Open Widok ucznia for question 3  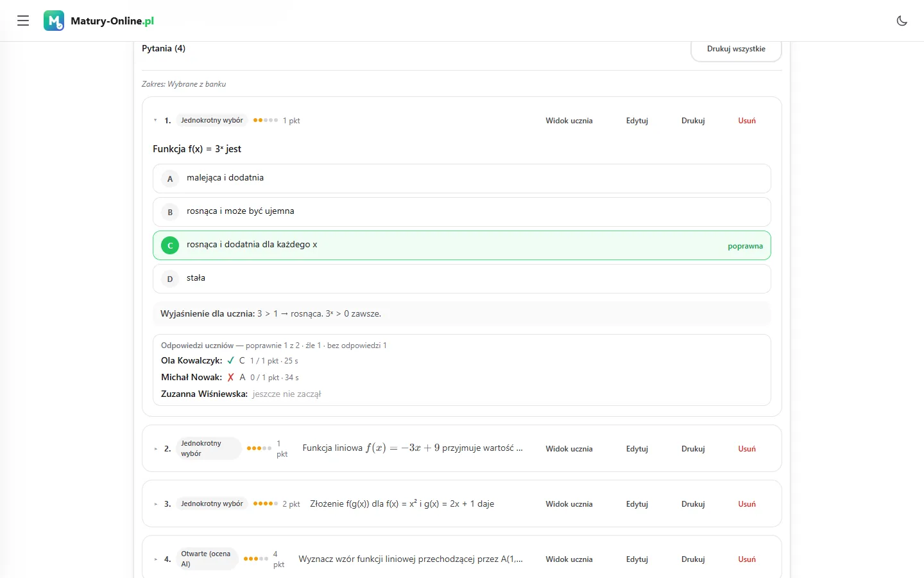click(569, 504)
